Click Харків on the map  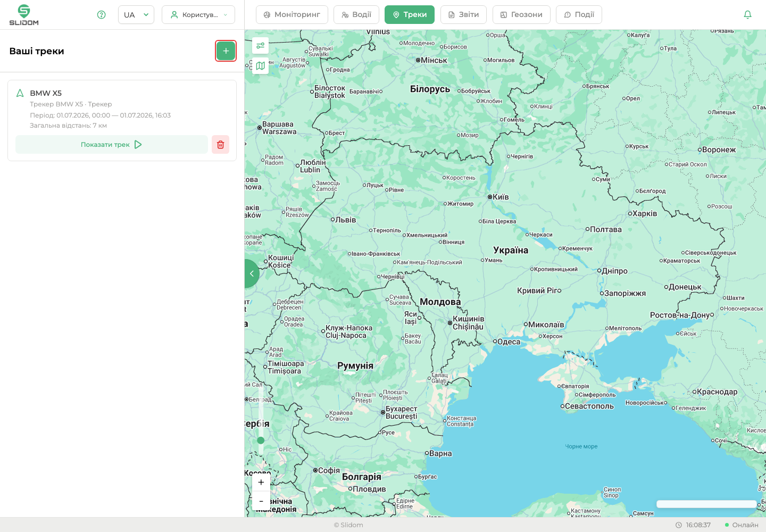coord(643,213)
